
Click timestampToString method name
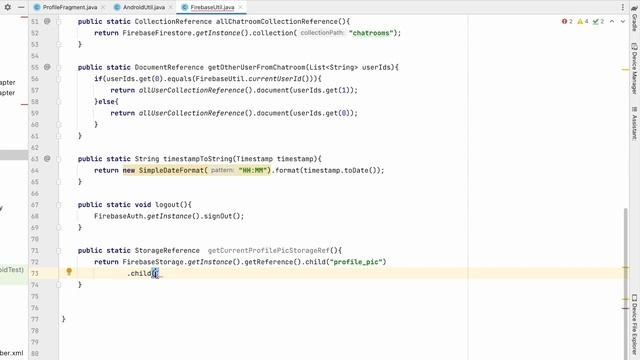pos(198,159)
